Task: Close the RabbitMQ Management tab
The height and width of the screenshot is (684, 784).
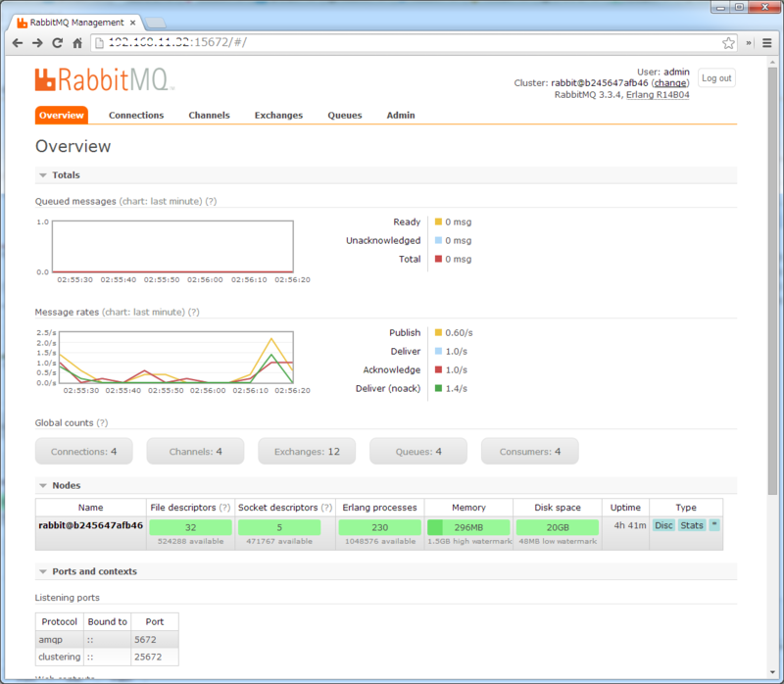Action: click(133, 23)
